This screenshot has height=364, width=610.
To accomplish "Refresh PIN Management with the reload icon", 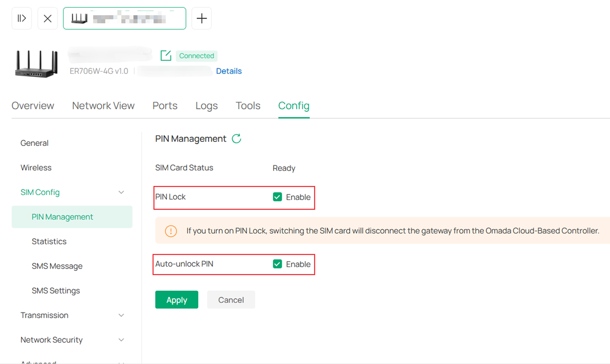I will pyautogui.click(x=236, y=139).
